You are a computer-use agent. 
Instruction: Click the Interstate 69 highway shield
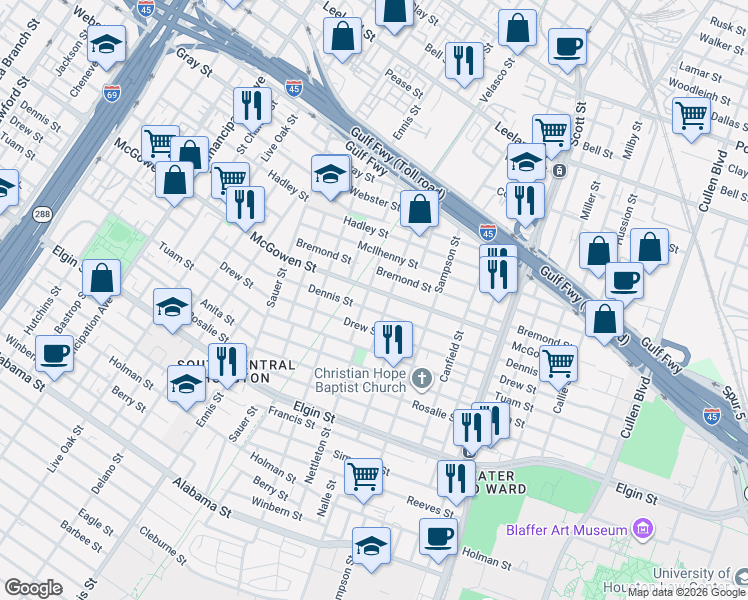[x=111, y=93]
